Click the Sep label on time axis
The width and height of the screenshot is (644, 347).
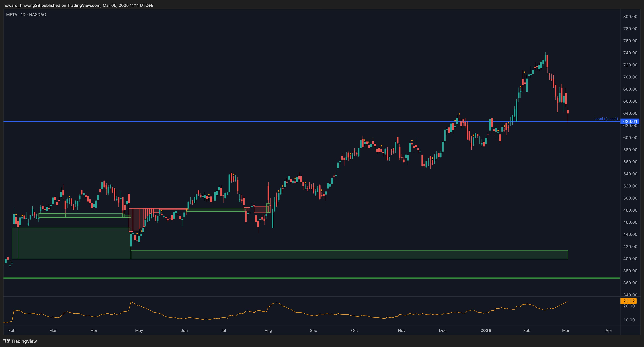[x=313, y=331]
